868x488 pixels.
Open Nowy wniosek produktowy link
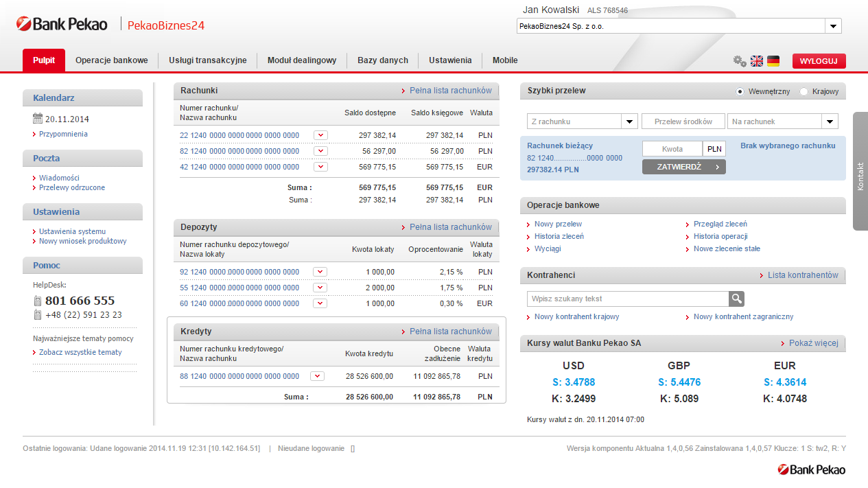coord(83,241)
